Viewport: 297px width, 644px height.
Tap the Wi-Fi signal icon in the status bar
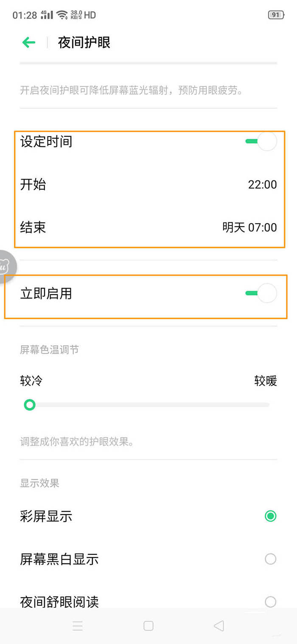[62, 15]
